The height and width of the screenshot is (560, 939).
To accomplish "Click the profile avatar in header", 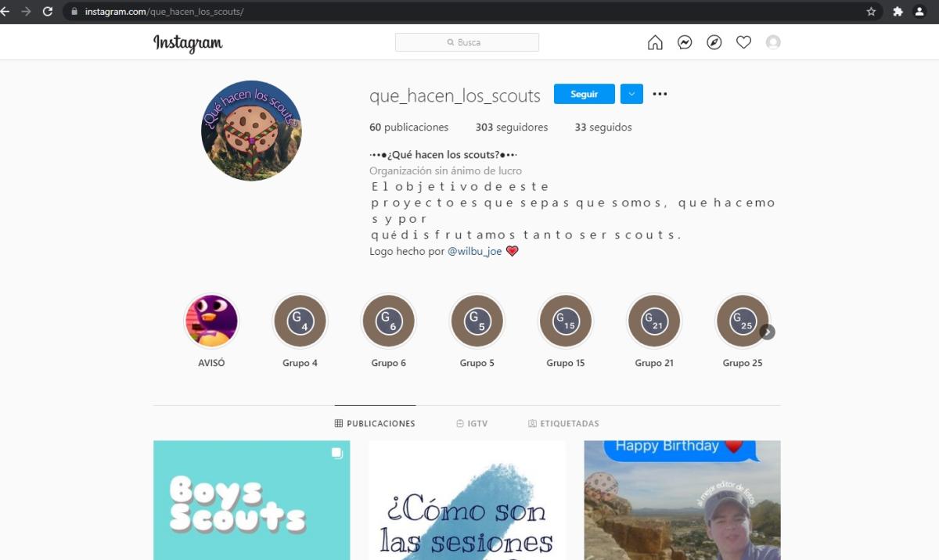I will [x=773, y=42].
